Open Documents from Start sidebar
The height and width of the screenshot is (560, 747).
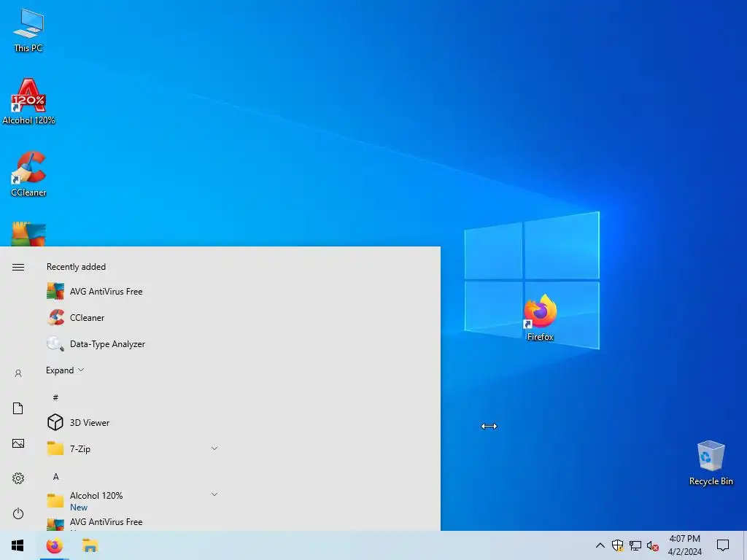18,408
